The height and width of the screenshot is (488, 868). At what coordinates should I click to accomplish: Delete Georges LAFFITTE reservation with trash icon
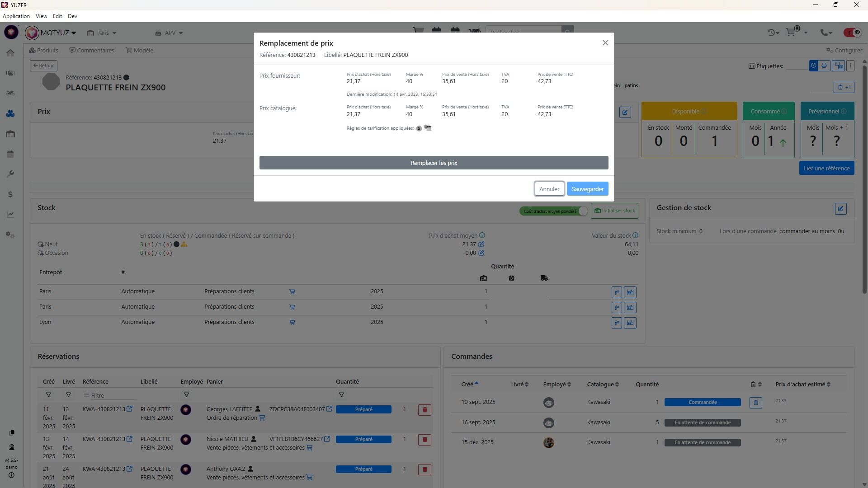point(424,410)
